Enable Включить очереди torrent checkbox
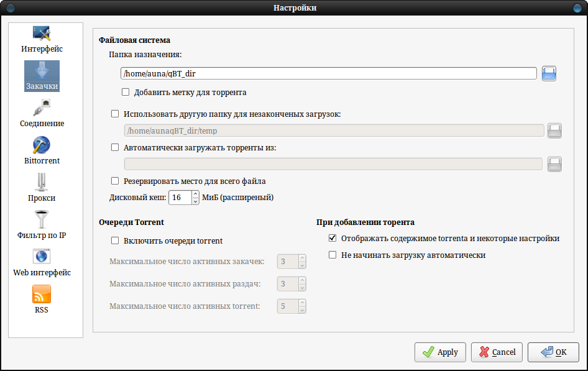This screenshot has height=371, width=588. click(115, 240)
